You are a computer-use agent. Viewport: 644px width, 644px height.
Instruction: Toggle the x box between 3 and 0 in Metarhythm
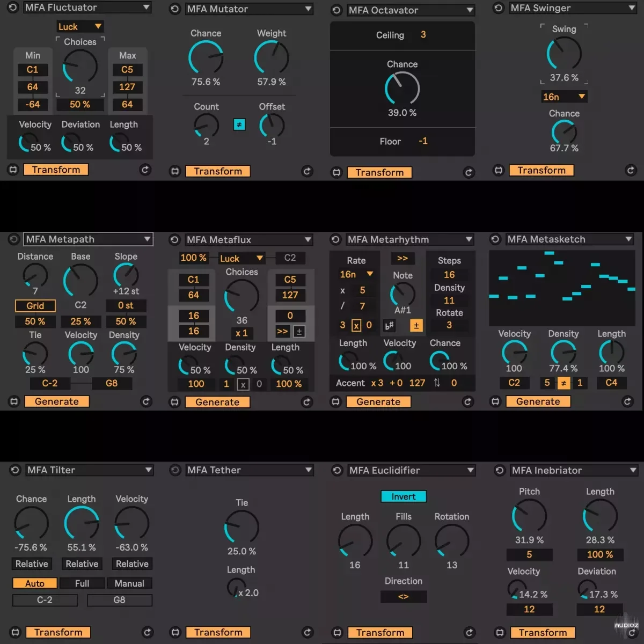tap(356, 325)
